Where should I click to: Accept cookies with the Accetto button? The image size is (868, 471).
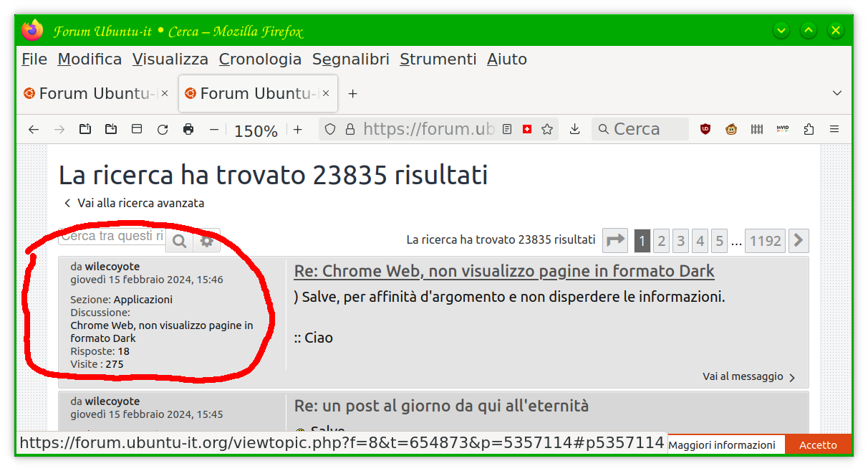(x=819, y=444)
